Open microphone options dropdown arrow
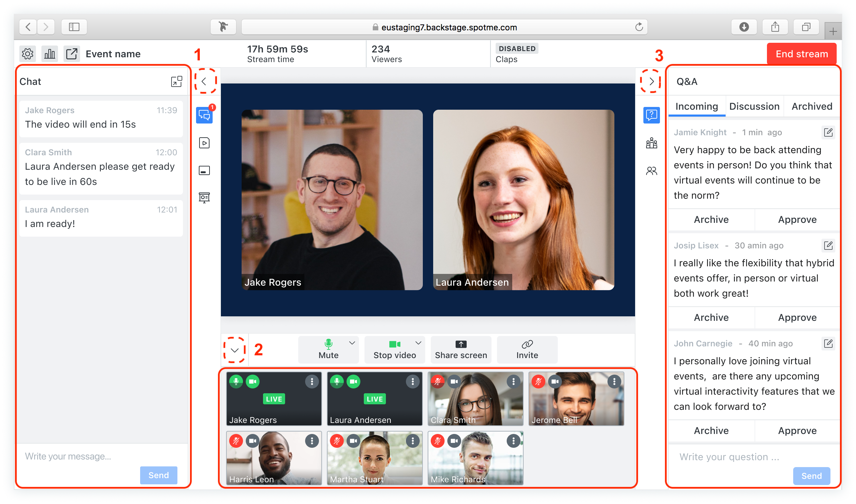Viewport: 856px width, 504px height. (352, 343)
